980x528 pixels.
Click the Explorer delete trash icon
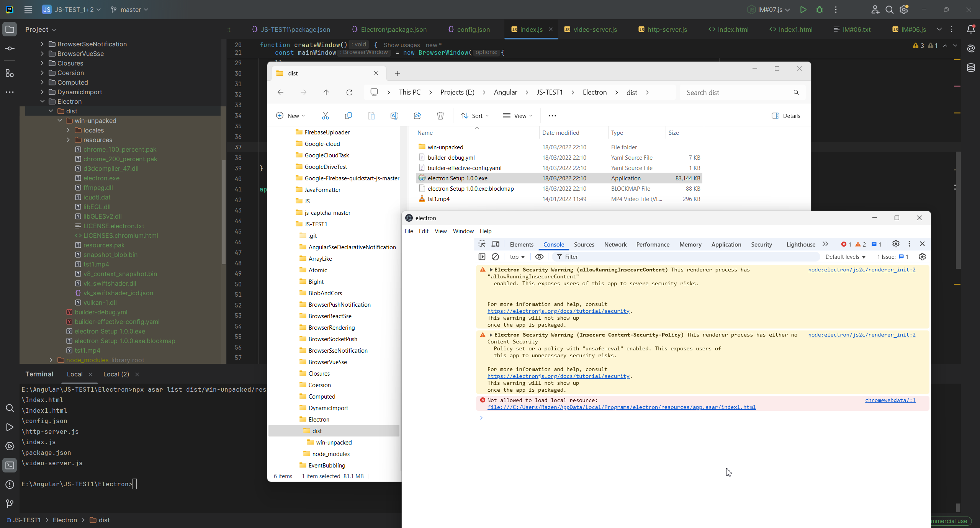(440, 116)
